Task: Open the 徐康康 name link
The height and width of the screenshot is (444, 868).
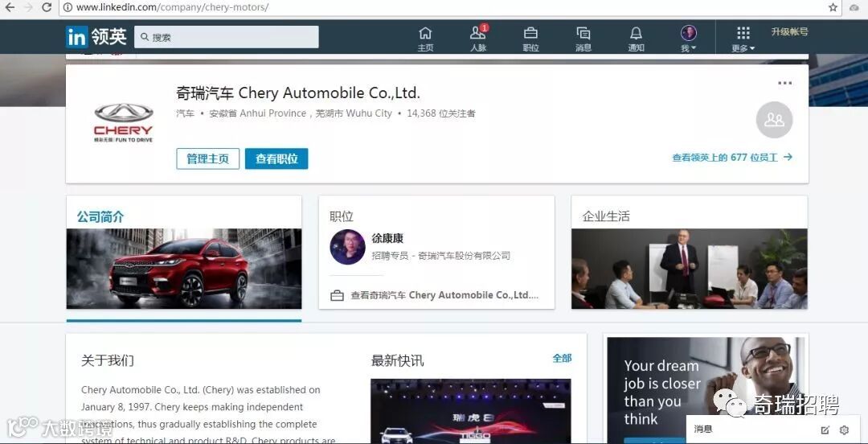Action: [387, 239]
